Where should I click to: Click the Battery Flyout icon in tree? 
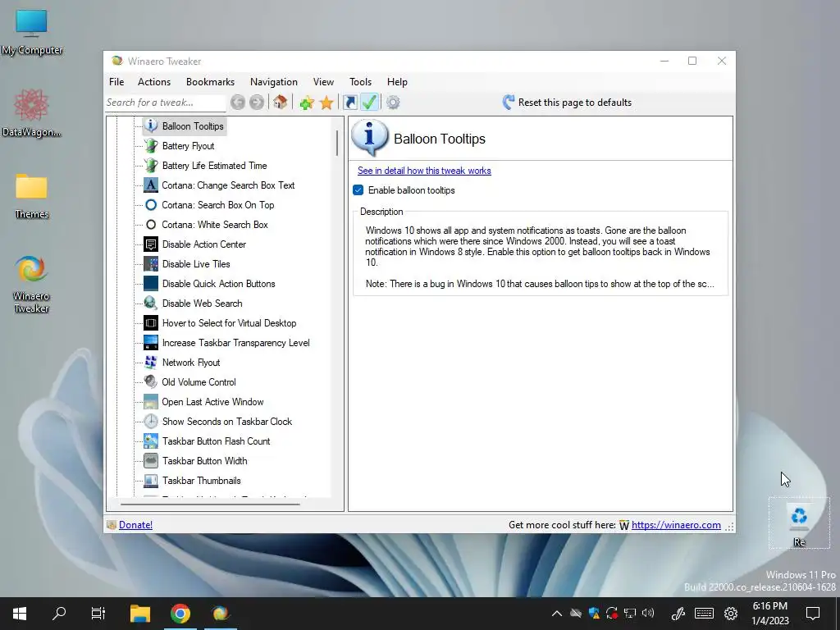pos(151,146)
